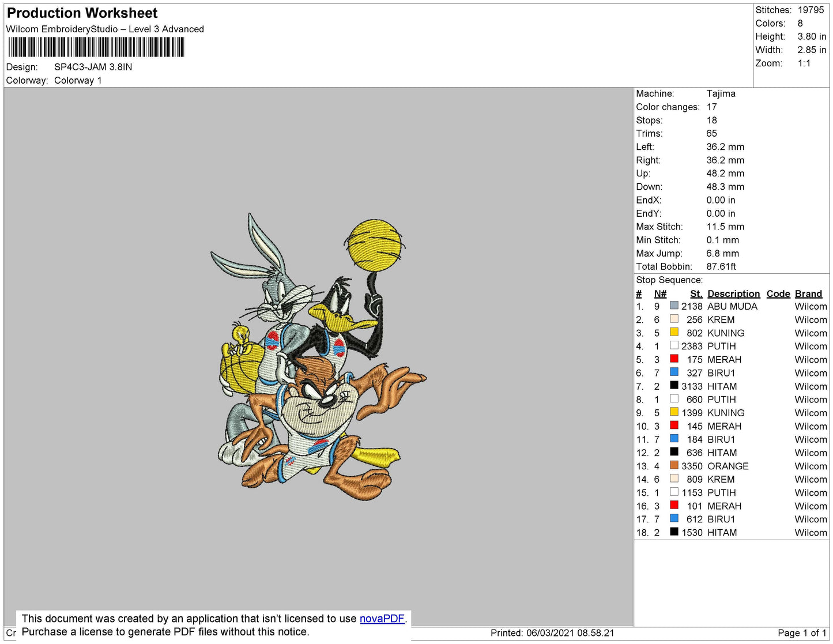This screenshot has height=644, width=833.
Task: Click the 'N#' column header
Action: tap(660, 294)
